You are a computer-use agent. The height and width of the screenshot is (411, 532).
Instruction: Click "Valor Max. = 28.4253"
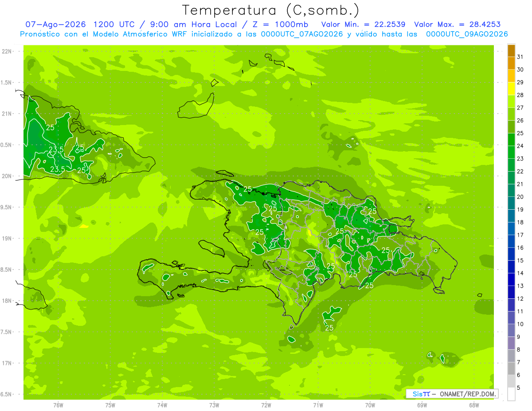pos(457,24)
